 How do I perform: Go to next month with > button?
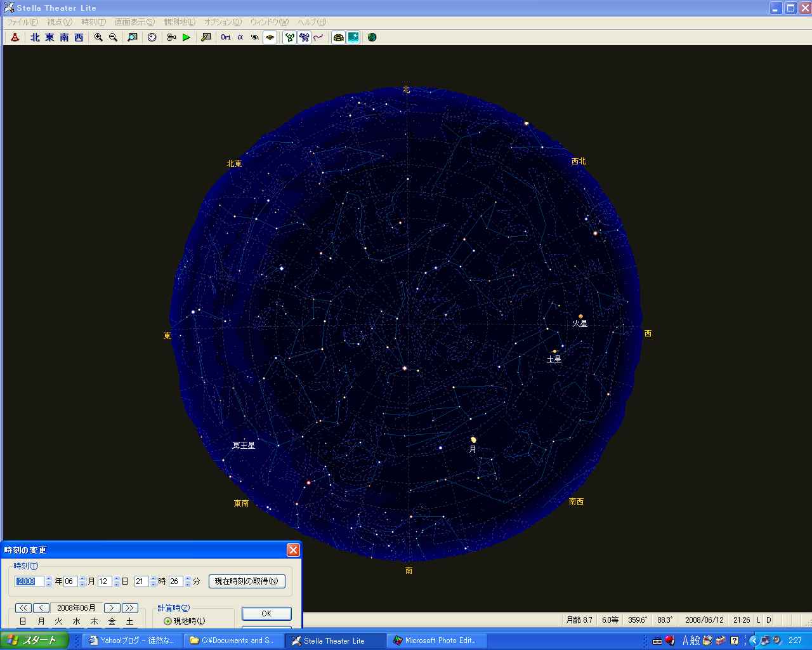(x=112, y=608)
